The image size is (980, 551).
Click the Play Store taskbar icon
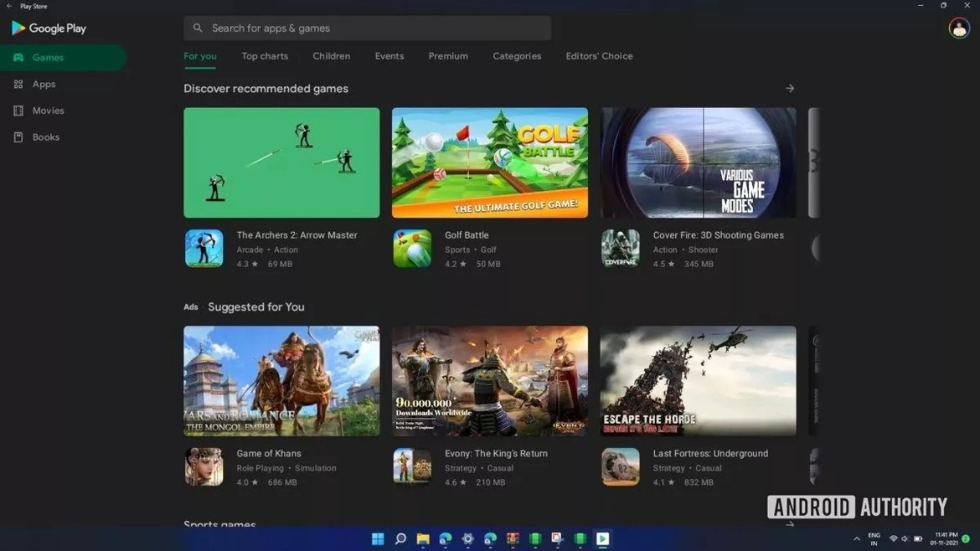pyautogui.click(x=602, y=538)
